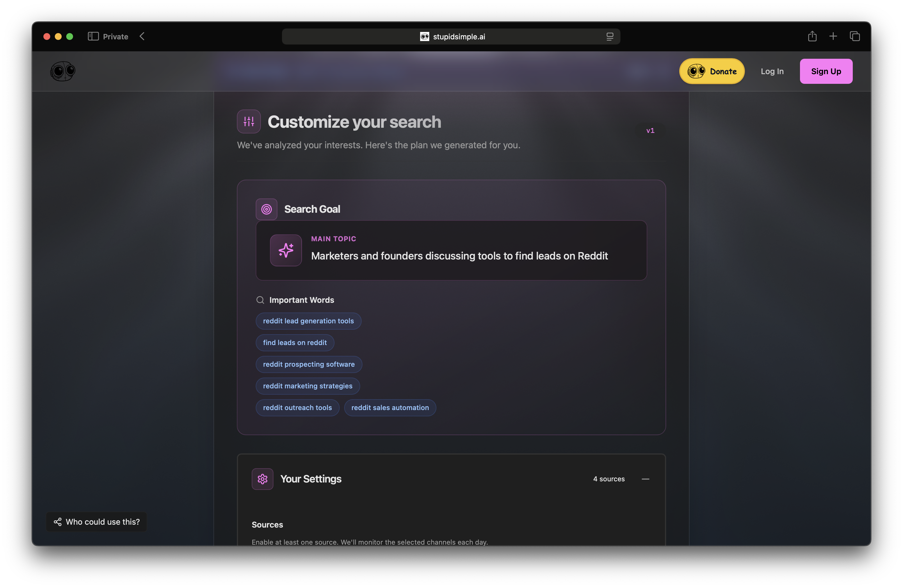The width and height of the screenshot is (903, 588).
Task: Open 'Who could use this?' link
Action: pyautogui.click(x=96, y=522)
